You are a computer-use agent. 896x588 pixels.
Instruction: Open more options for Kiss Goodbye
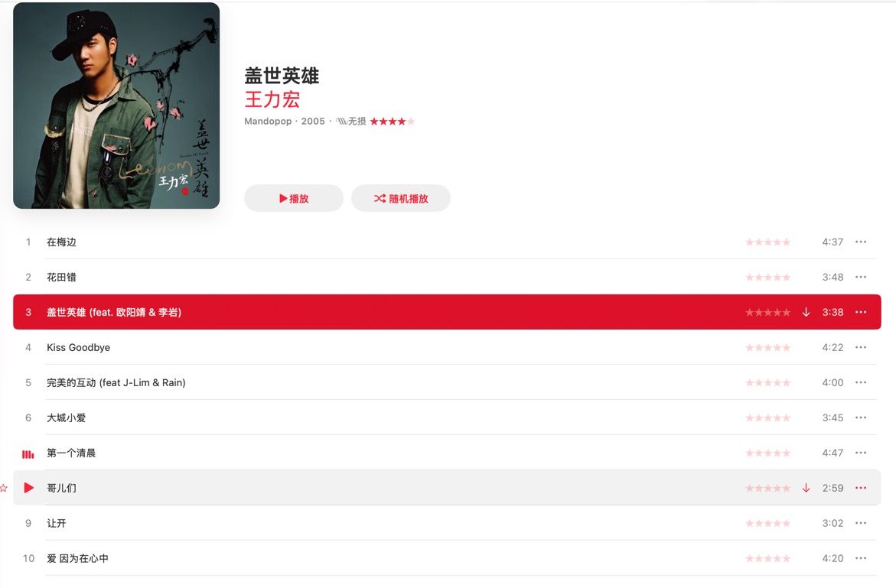pyautogui.click(x=861, y=348)
